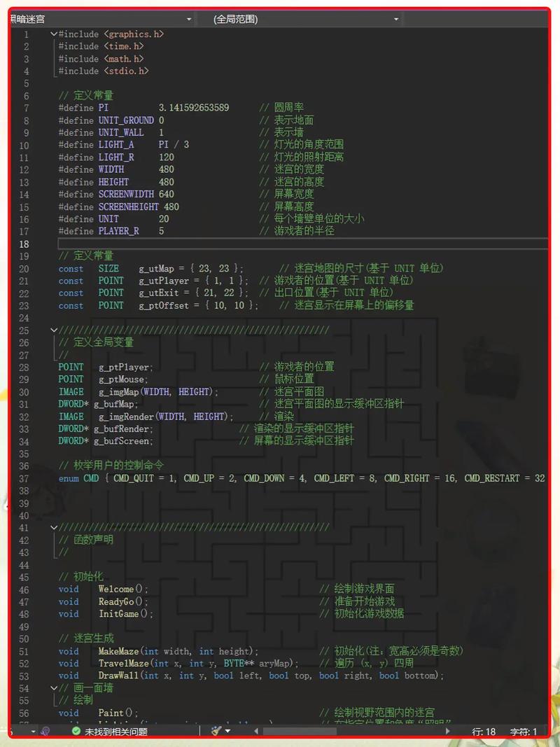The height and width of the screenshot is (747, 560).
Task: Collapse the fold marker at line 54
Action: [x=54, y=688]
